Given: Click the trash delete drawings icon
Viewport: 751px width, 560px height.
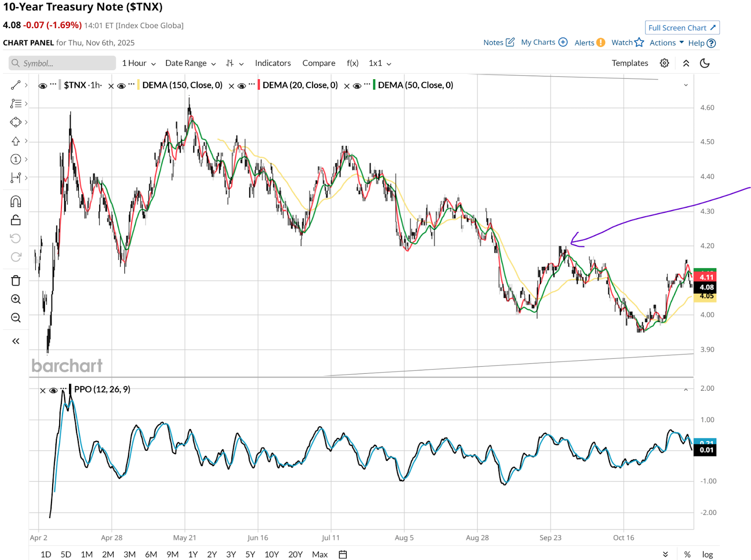Looking at the screenshot, I should pyautogui.click(x=15, y=280).
